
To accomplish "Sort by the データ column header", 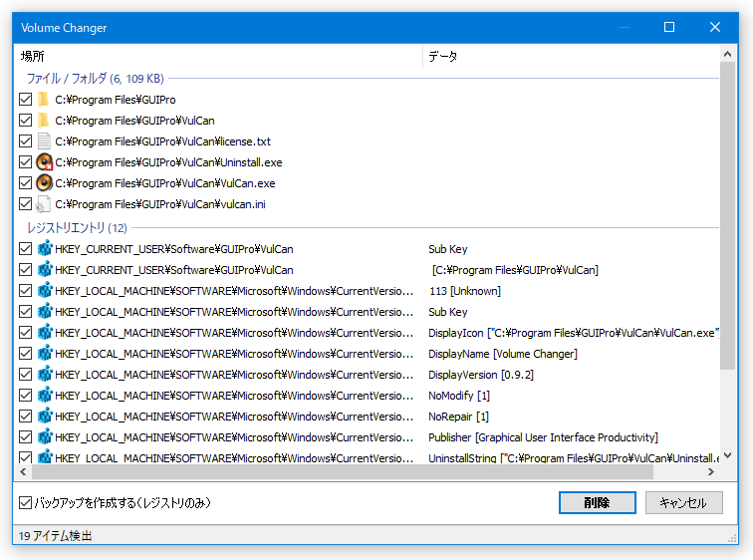I will 571,57.
